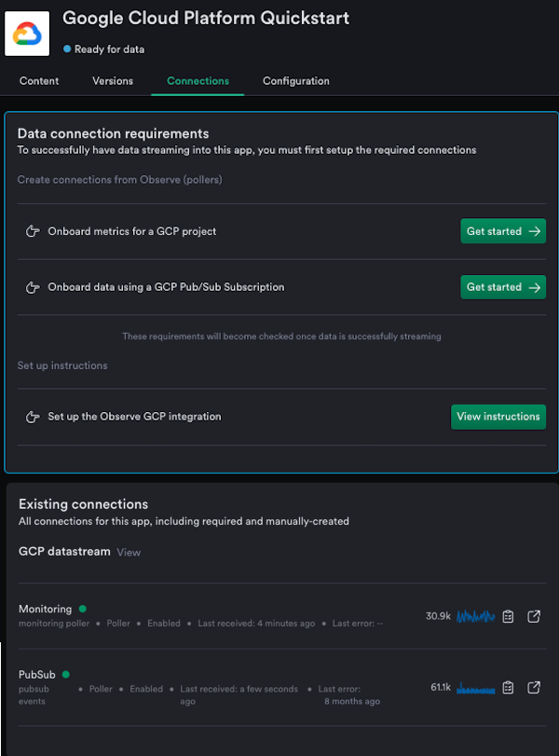559x756 pixels.
Task: Click the 'Data connection requirements' heading
Action: click(114, 133)
